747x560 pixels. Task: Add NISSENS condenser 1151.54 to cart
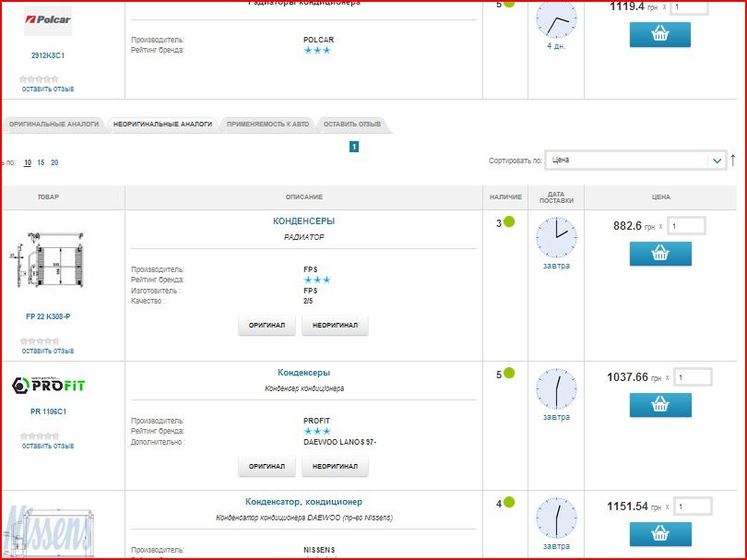[x=659, y=534]
